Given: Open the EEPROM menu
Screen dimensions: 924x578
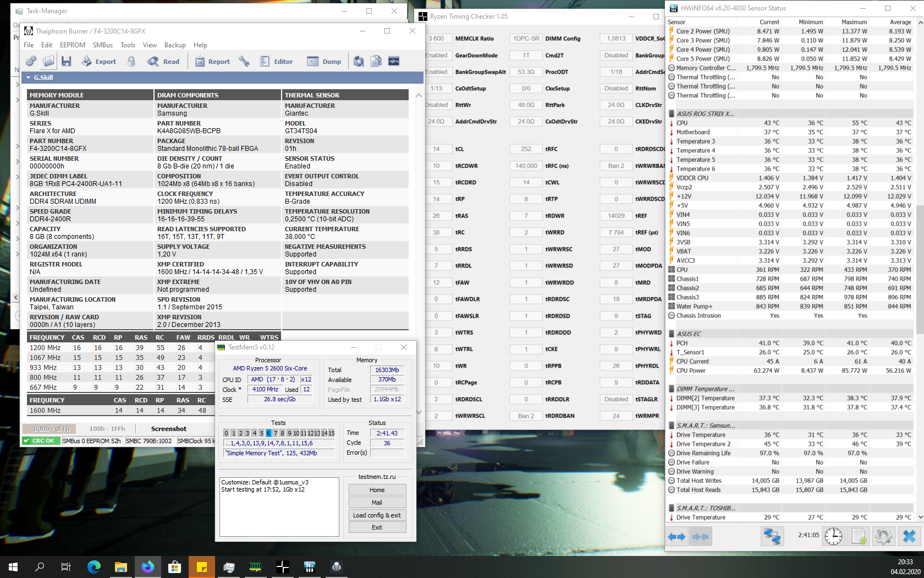Looking at the screenshot, I should [x=73, y=45].
